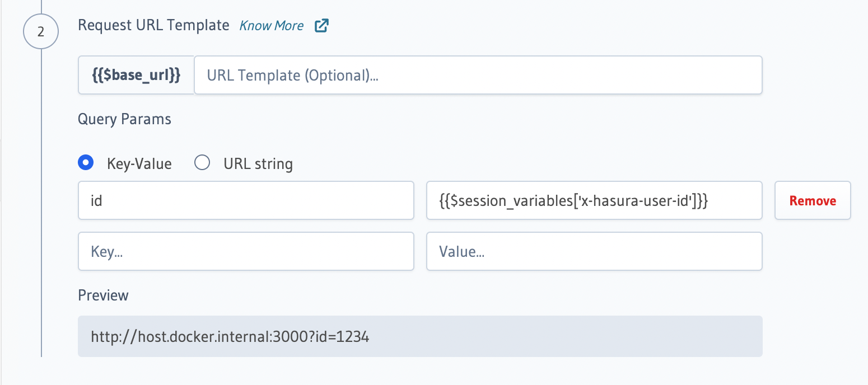Click the {{$base_url}} prefix label
The width and height of the screenshot is (868, 385).
136,74
